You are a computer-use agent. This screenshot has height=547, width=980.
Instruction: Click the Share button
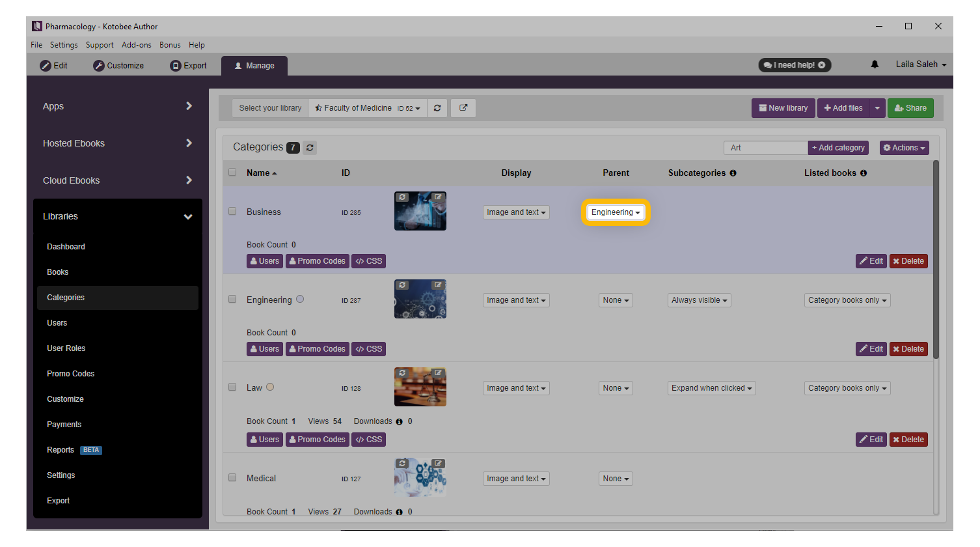pyautogui.click(x=910, y=108)
